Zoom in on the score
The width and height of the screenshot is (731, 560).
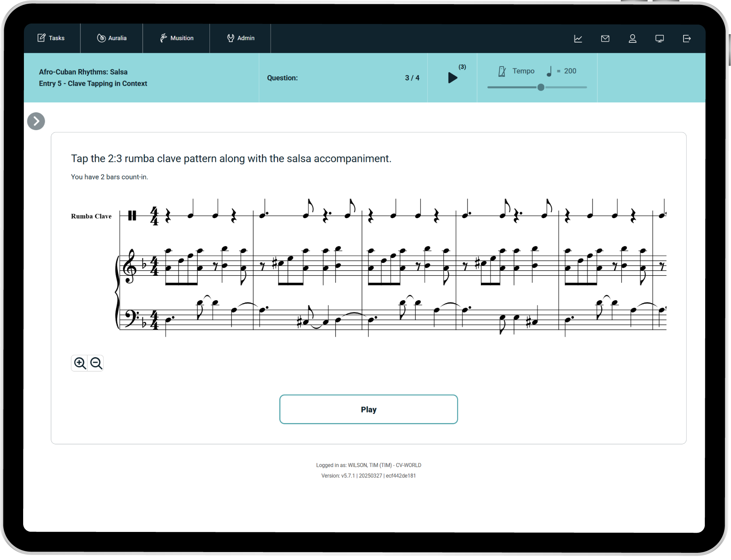pos(80,363)
